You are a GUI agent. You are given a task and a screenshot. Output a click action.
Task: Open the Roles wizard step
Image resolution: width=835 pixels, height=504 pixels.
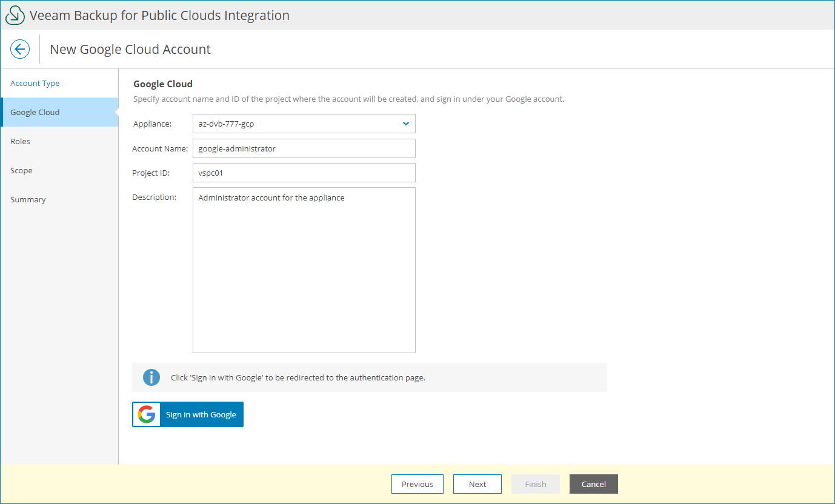(21, 142)
